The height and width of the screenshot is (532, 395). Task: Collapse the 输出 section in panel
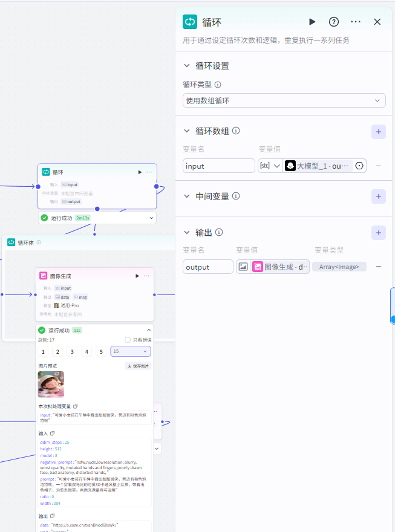pos(187,232)
